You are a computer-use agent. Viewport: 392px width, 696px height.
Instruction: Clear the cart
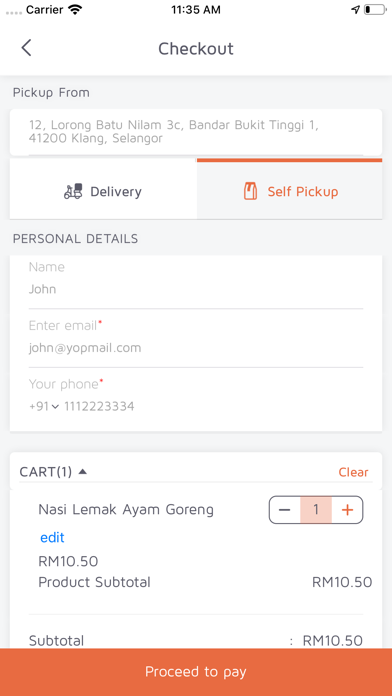353,472
